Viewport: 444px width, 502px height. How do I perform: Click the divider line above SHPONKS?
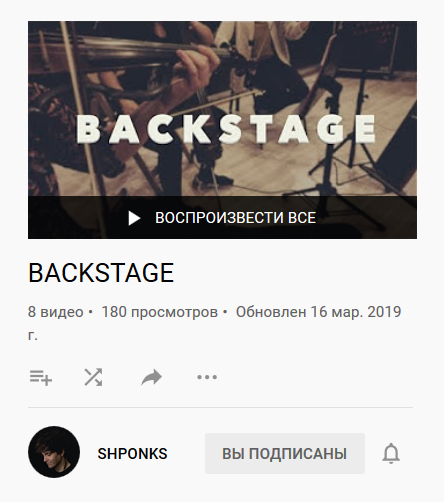pyautogui.click(x=220, y=407)
